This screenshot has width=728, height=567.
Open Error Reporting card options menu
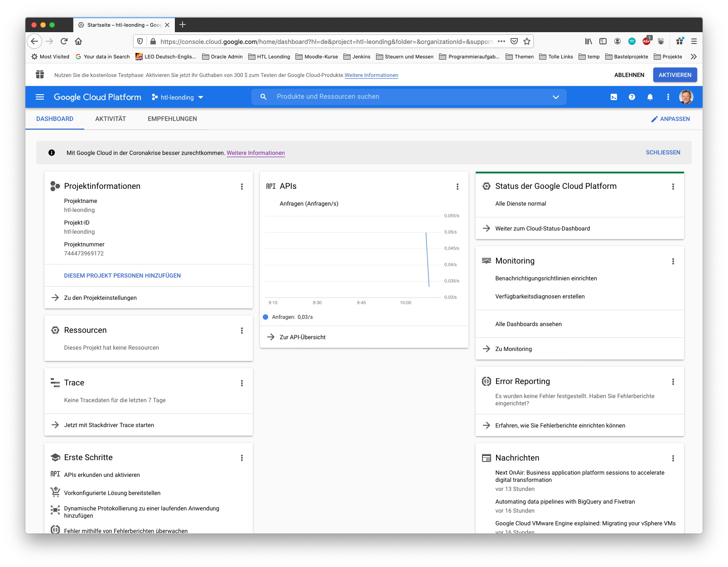673,382
